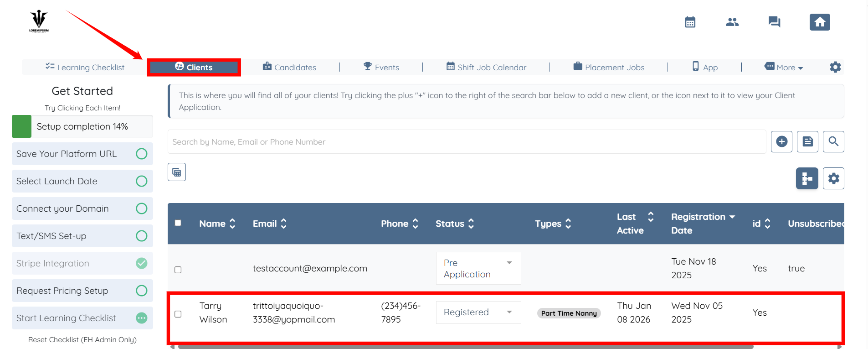
Task: Open Save Your Platform URL item
Action: pos(82,154)
